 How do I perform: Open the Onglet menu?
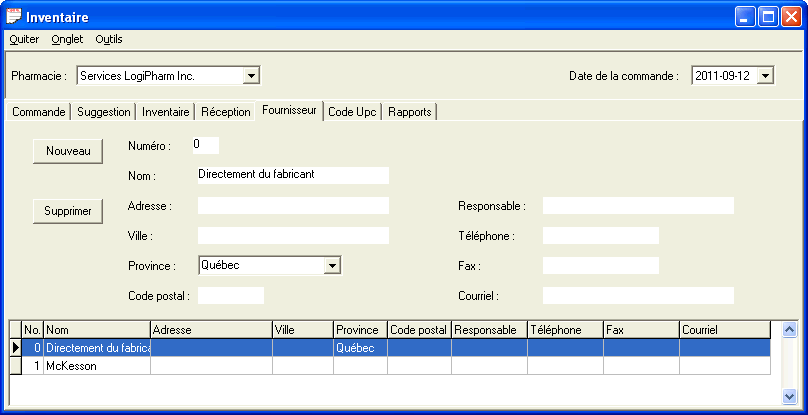tap(67, 39)
